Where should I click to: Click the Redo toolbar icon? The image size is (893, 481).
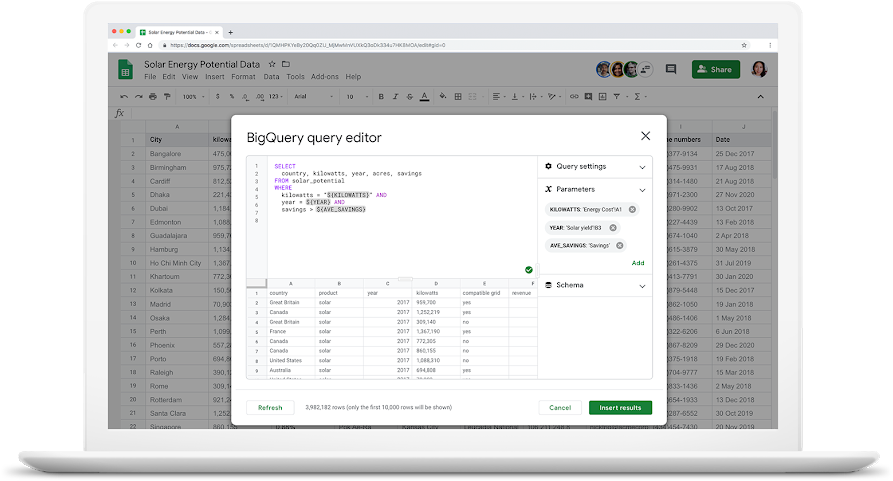(138, 97)
